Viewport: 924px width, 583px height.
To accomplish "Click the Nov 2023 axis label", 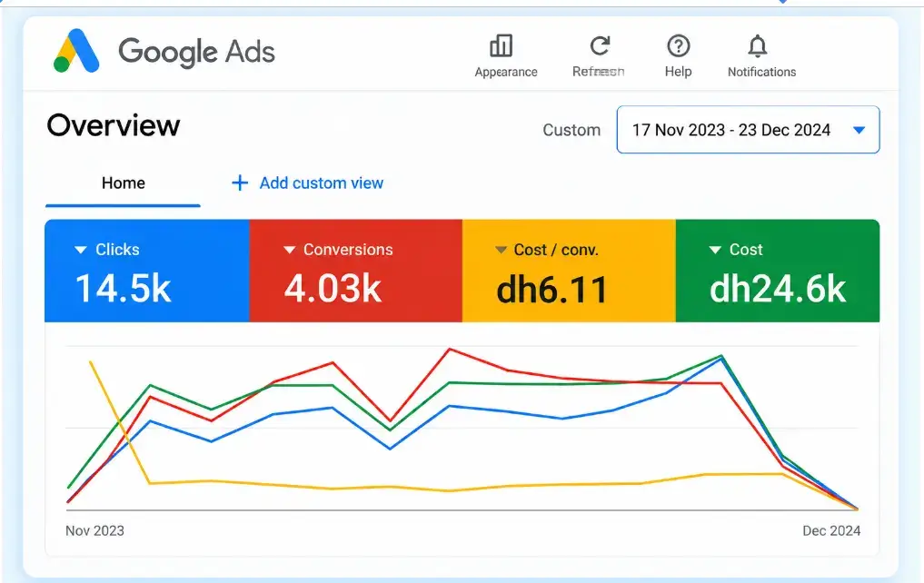I will point(94,530).
